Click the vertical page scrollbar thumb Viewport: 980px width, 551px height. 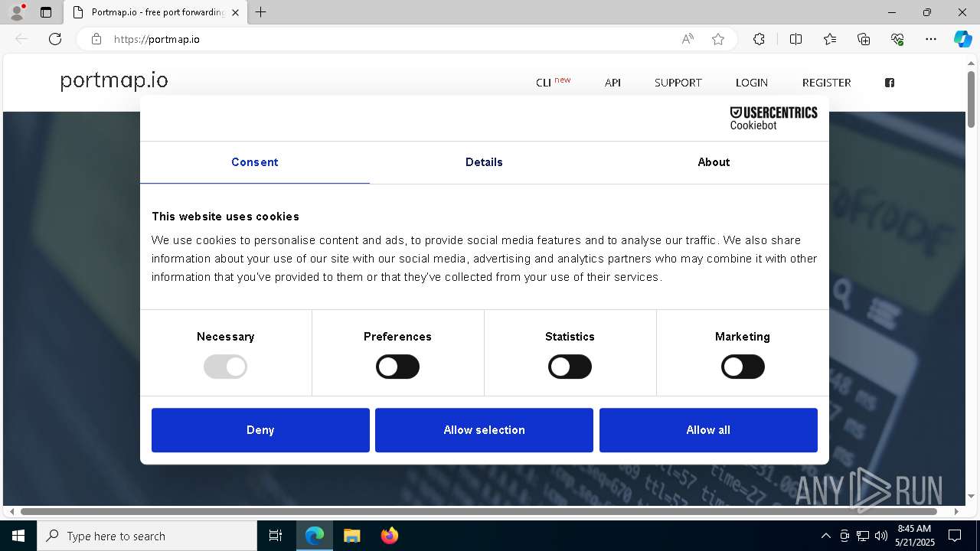click(971, 99)
